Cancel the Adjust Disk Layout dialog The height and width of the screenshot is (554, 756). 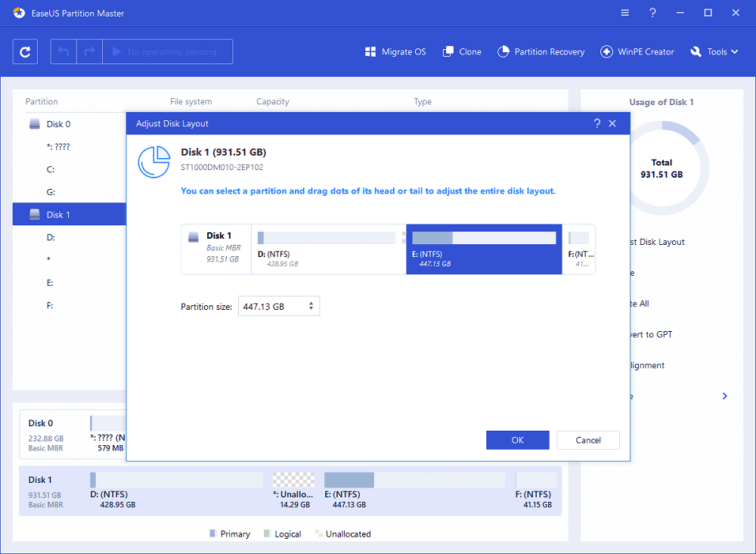point(588,440)
